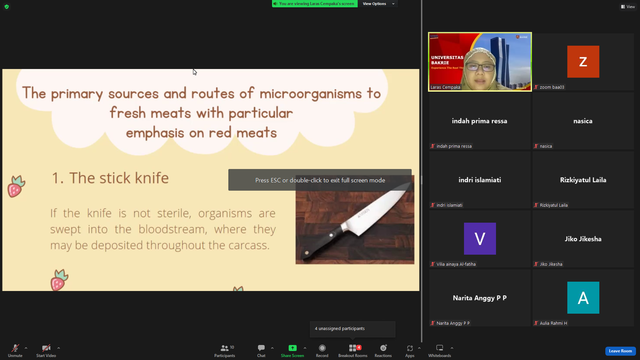Click the 4 unassigned participants tooltip
The height and width of the screenshot is (360, 640).
[353, 329]
